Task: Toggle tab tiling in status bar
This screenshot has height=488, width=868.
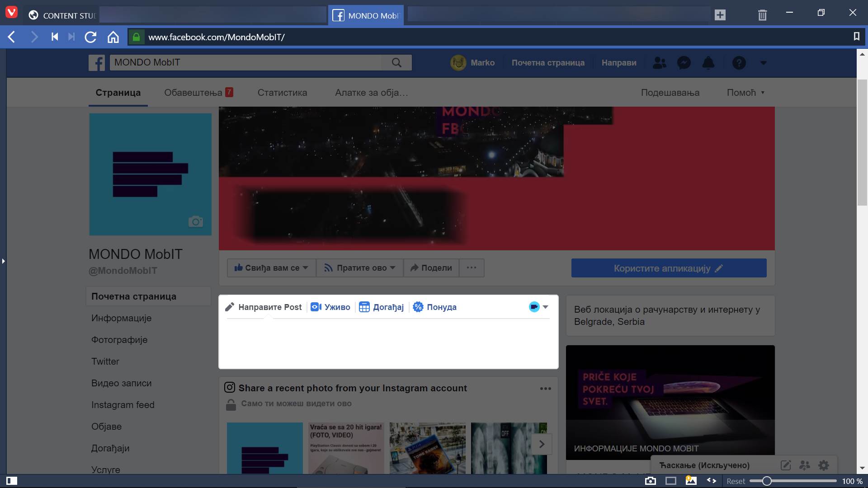Action: (x=671, y=481)
